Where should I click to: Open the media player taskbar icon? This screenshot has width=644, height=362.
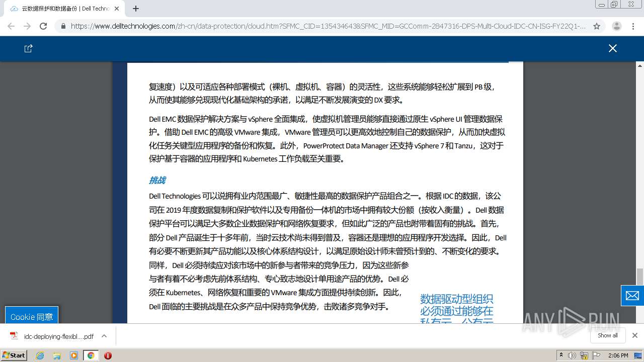pos(74,355)
